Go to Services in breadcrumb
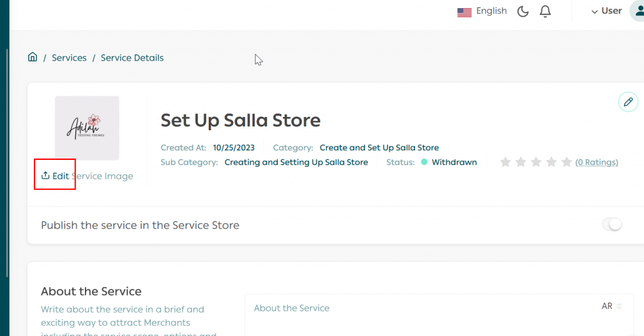The height and width of the screenshot is (336, 644). [69, 58]
